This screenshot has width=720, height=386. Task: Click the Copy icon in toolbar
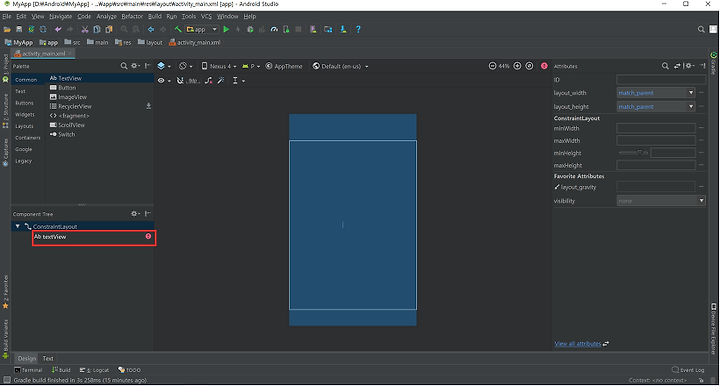[x=97, y=29]
